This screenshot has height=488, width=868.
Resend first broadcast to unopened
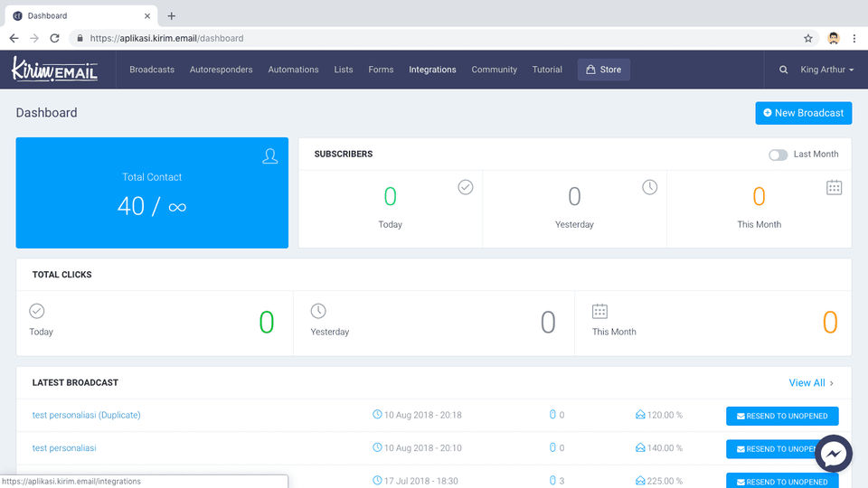(782, 416)
